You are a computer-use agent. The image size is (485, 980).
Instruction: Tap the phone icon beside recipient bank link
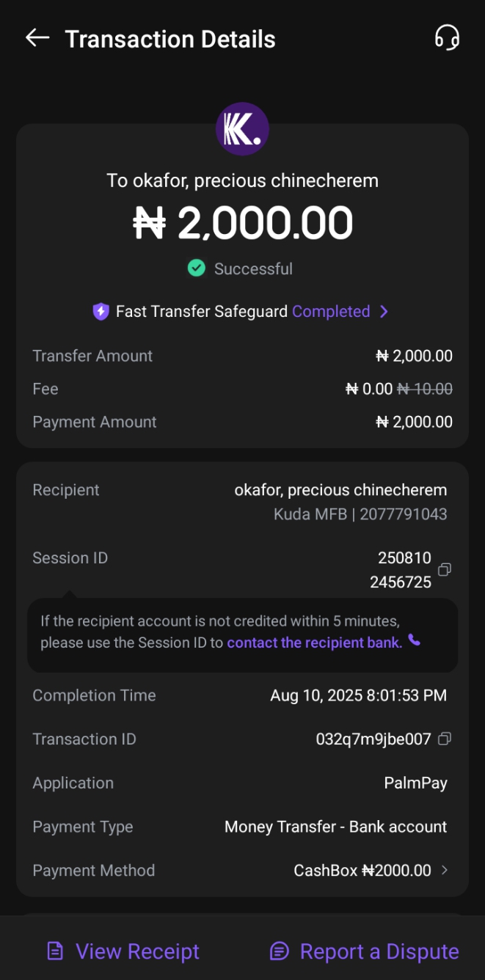coord(415,641)
